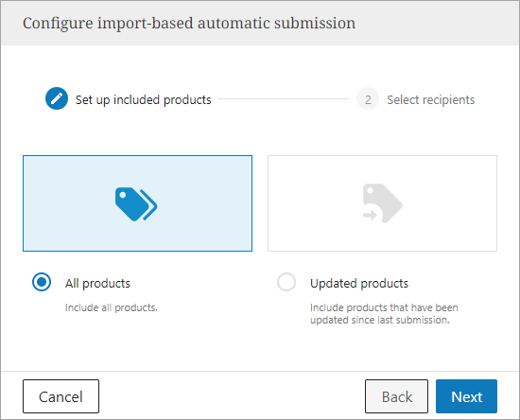The image size is (520, 420).
Task: Click the connector line between wizard steps
Action: [284, 99]
